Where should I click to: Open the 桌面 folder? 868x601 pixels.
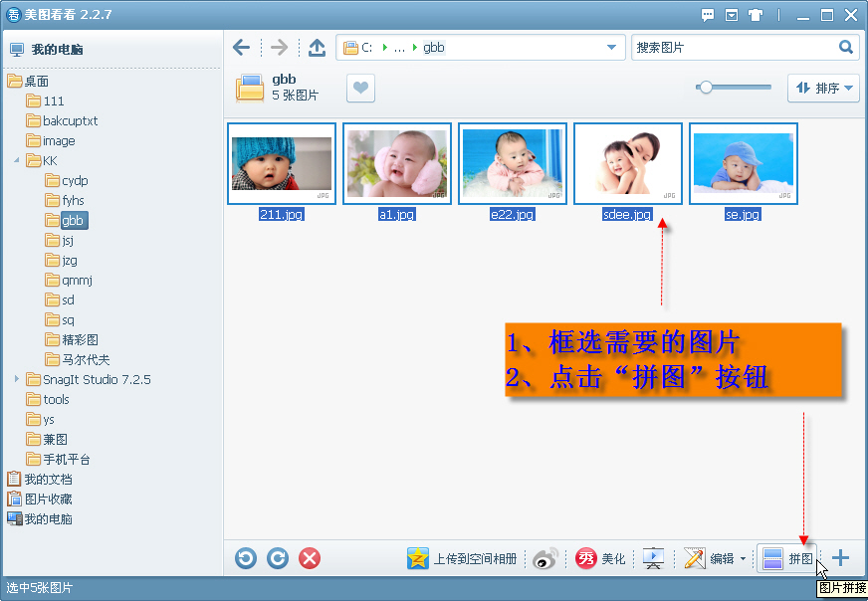29,82
